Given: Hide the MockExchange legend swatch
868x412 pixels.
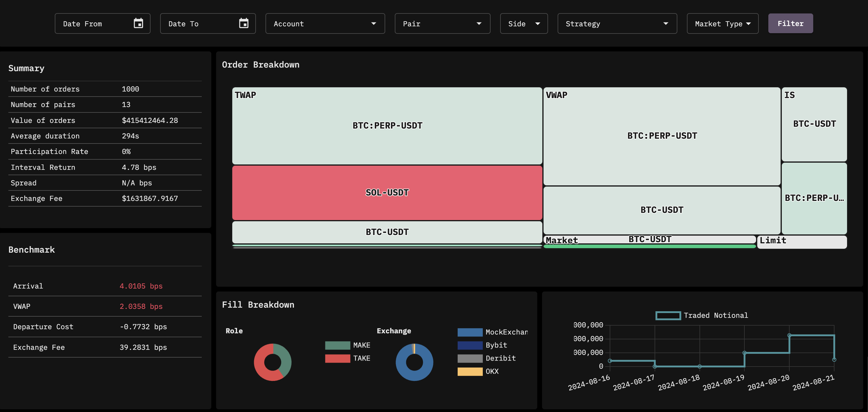Looking at the screenshot, I should coord(470,332).
